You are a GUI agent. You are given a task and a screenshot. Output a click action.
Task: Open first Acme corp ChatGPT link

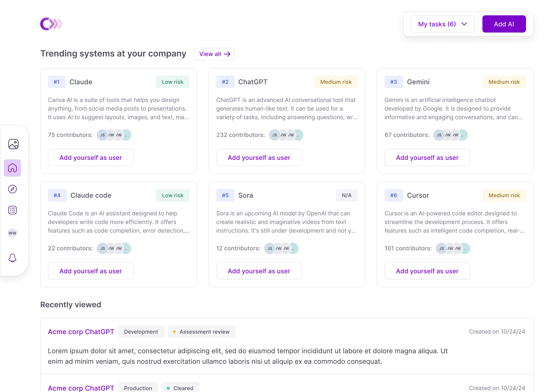(x=81, y=332)
